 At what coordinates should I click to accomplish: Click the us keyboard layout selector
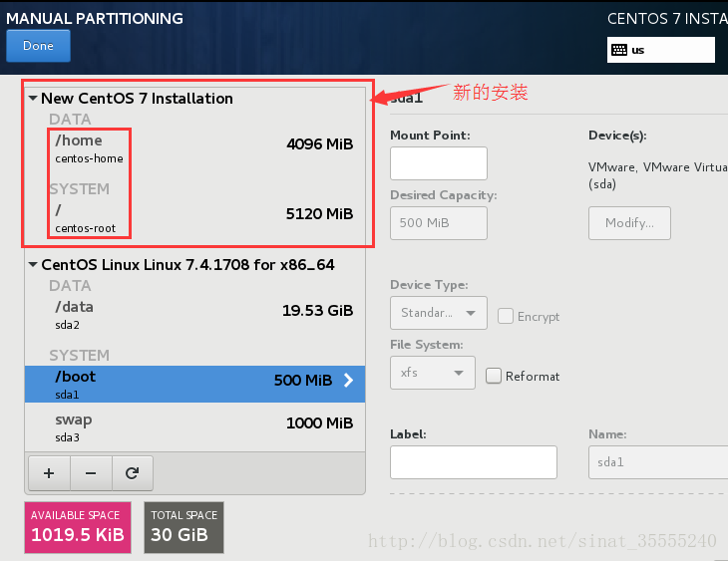click(661, 50)
